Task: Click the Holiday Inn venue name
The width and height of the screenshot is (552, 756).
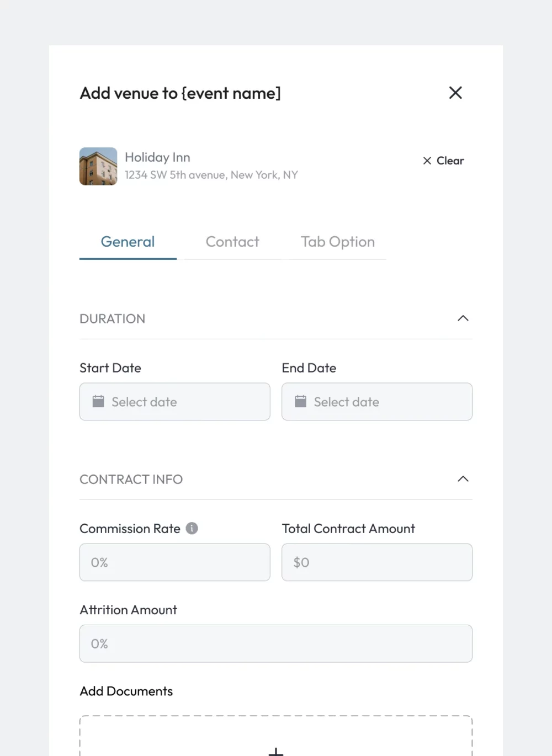Action: click(x=157, y=157)
